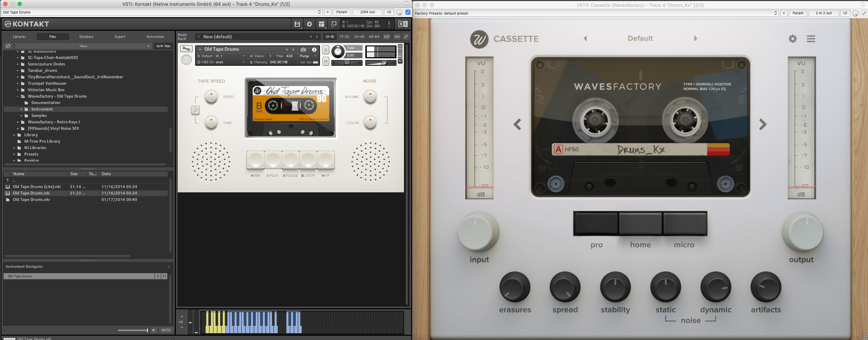Switch to the Libraries tab
The height and width of the screenshot is (340, 868).
tap(20, 36)
